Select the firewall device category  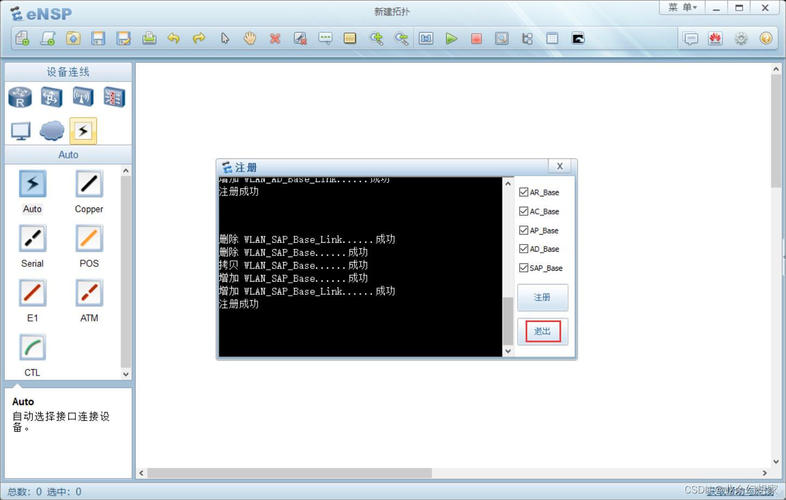click(x=114, y=97)
